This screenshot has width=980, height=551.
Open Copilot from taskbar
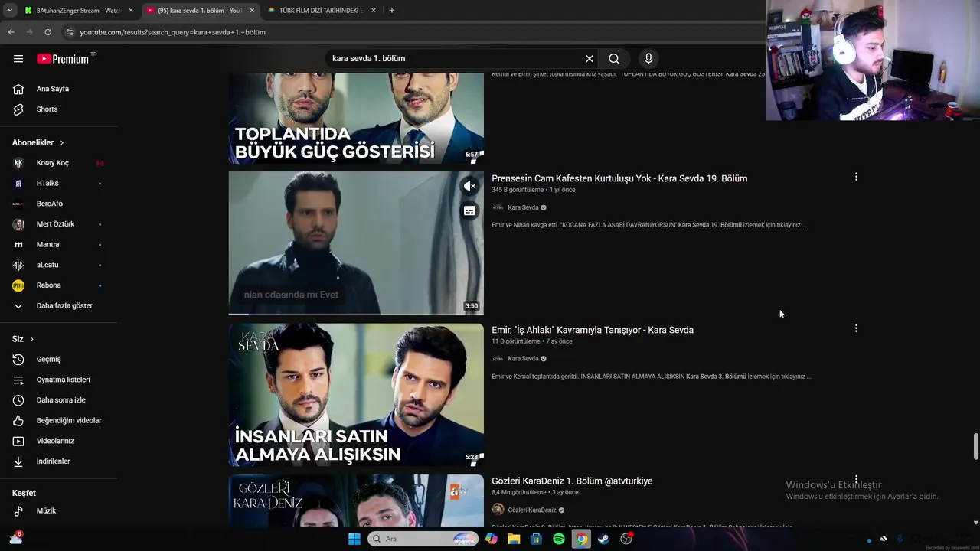point(492,539)
